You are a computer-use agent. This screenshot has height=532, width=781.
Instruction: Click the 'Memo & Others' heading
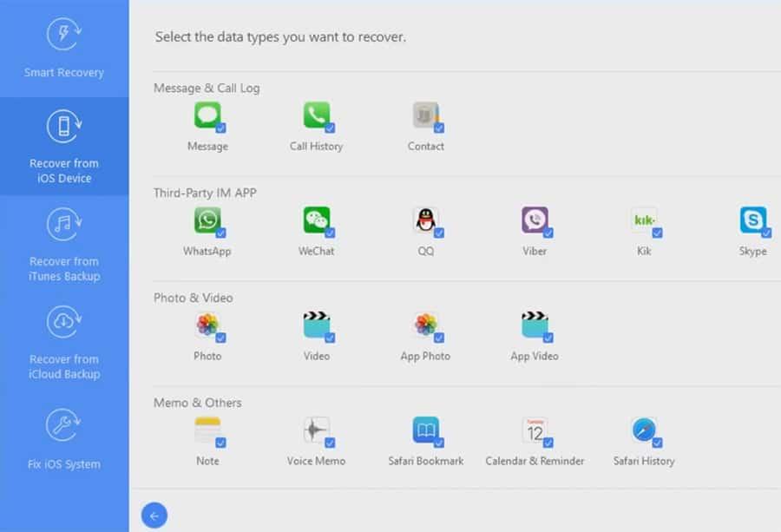198,403
